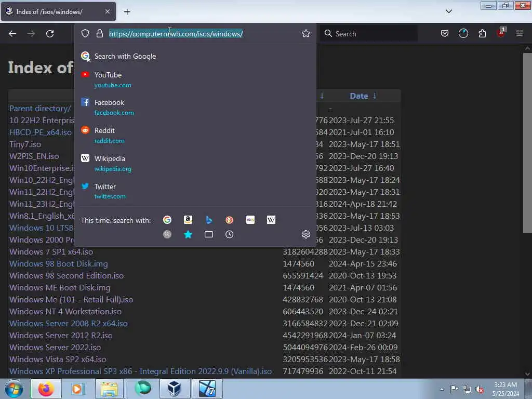Click the page vertical scrollbar thumb
Screen dimensions: 532x399
click(527, 142)
